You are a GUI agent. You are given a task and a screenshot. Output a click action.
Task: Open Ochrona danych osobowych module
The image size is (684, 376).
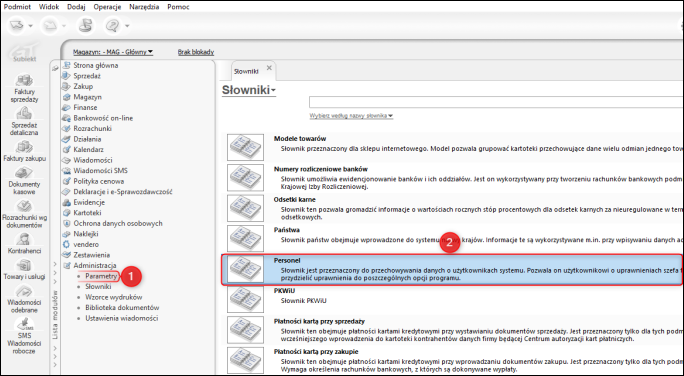click(118, 223)
